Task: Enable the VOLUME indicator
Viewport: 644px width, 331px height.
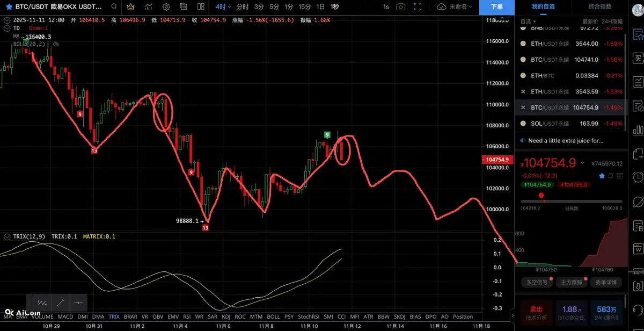Action: tap(42, 317)
